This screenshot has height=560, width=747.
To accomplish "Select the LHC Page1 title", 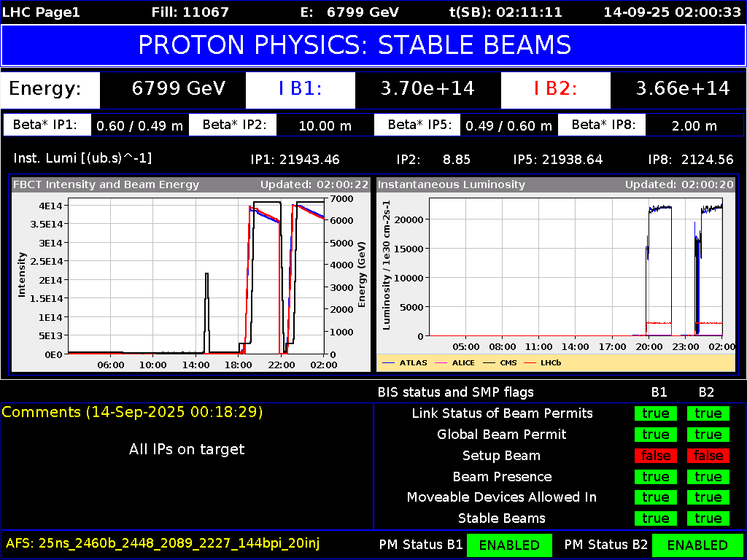I will (x=40, y=12).
